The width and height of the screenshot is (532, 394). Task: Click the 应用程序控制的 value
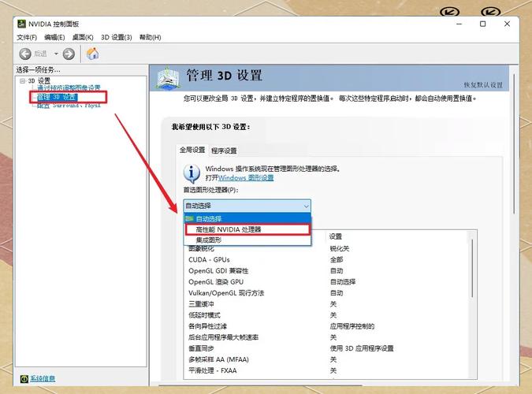[352, 326]
